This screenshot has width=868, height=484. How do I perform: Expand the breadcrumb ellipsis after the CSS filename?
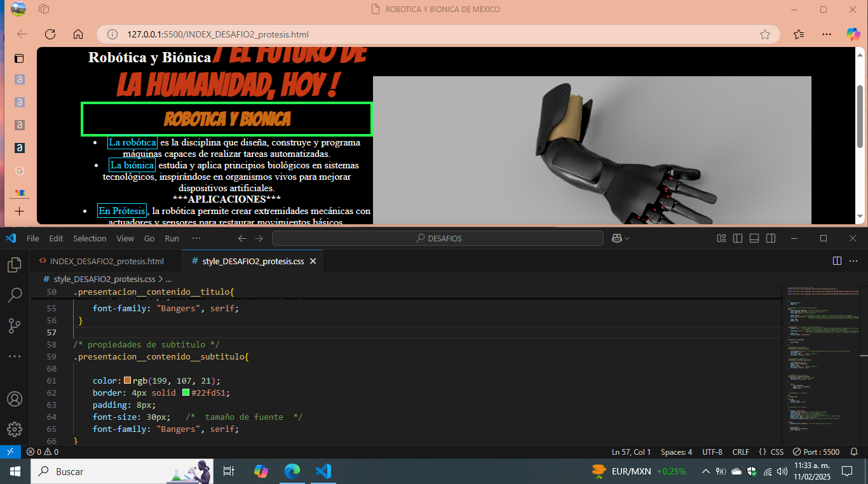pos(168,279)
